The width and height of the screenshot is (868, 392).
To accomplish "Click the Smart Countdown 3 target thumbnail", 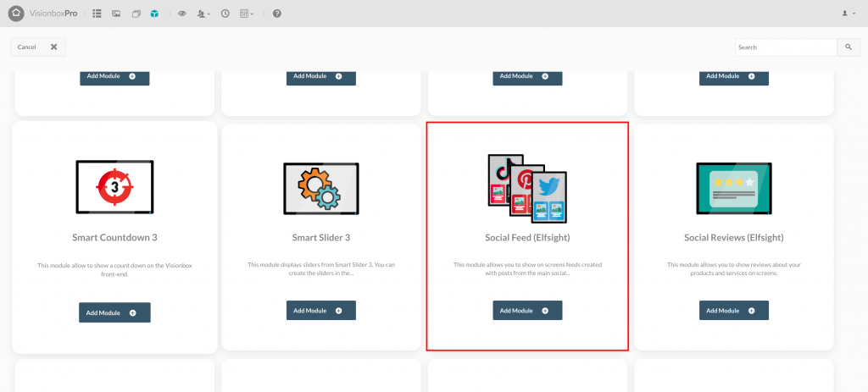I will [114, 187].
